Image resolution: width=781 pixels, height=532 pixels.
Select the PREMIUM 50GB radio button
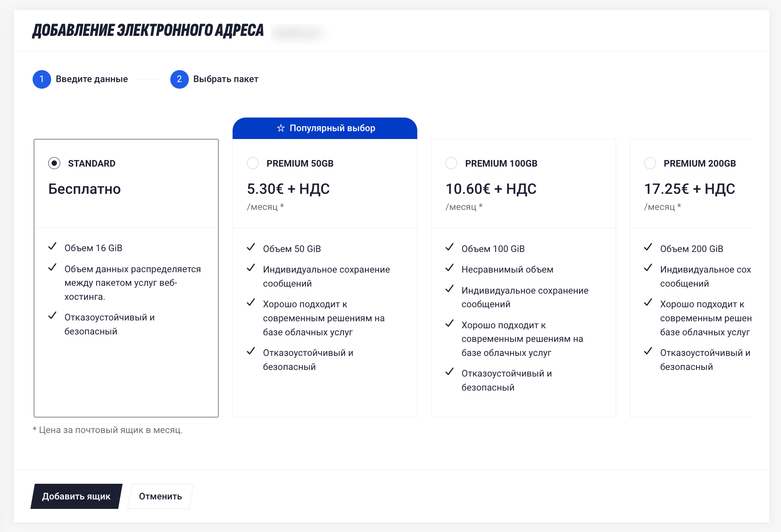click(253, 163)
